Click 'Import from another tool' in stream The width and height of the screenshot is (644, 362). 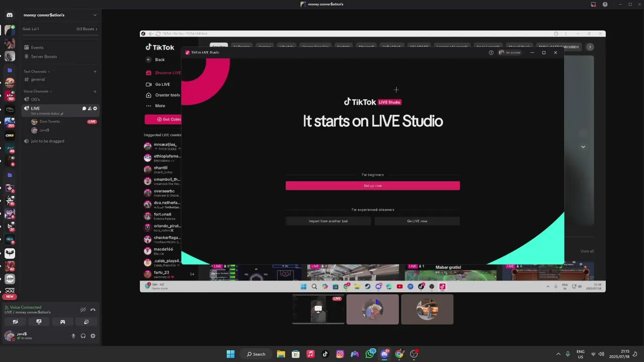point(328,221)
